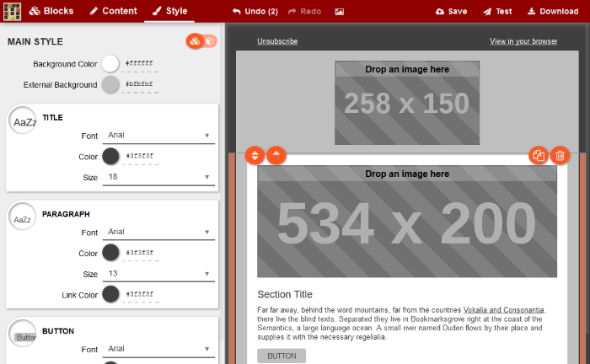This screenshot has width=590, height=364.
Task: Open the Title Font dropdown
Action: click(158, 136)
